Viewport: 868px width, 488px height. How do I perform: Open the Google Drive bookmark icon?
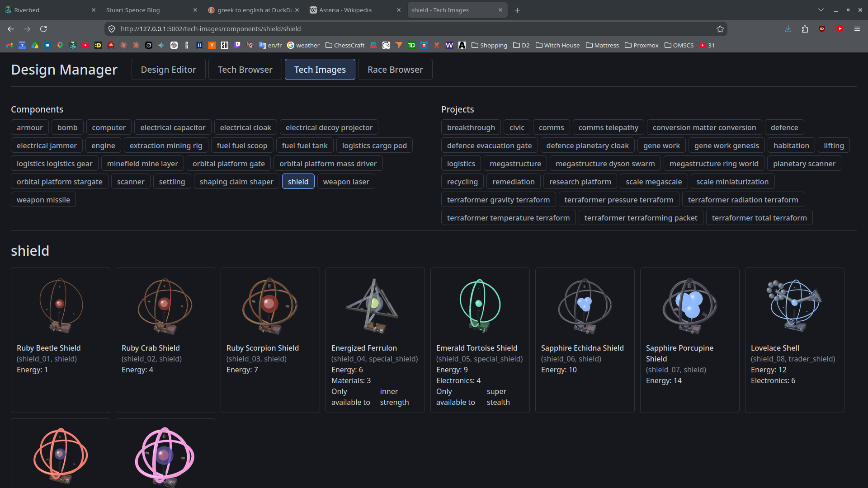(35, 45)
